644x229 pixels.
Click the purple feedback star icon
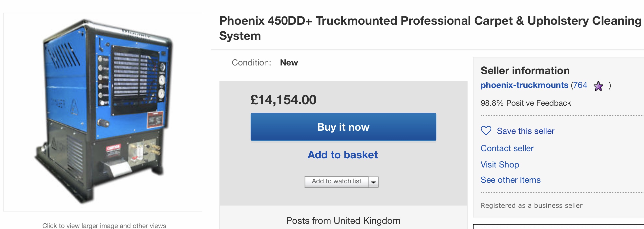(x=598, y=86)
